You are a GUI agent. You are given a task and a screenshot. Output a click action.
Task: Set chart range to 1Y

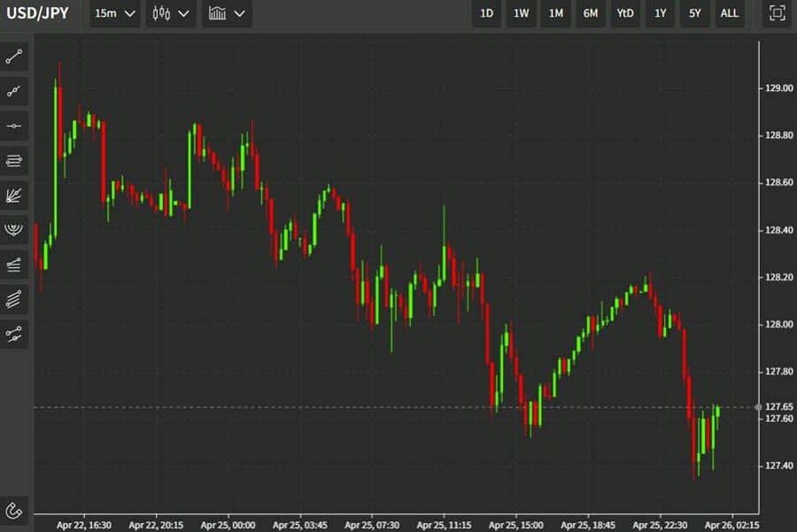[661, 13]
